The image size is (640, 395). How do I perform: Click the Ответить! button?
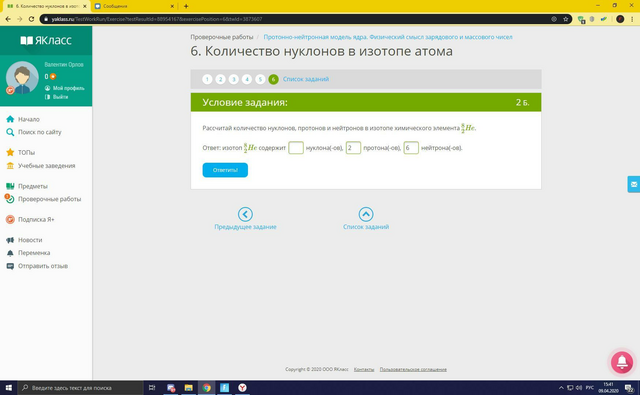(225, 170)
